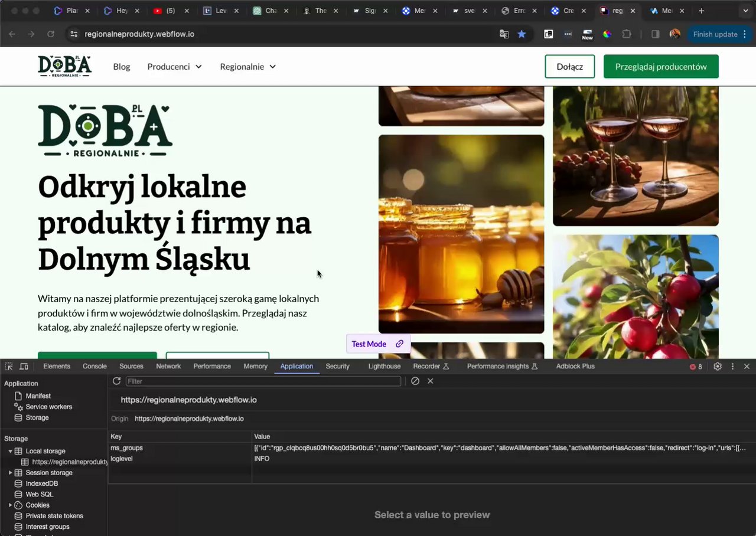Open the Network tab in DevTools
This screenshot has width=756, height=536.
pyautogui.click(x=168, y=367)
